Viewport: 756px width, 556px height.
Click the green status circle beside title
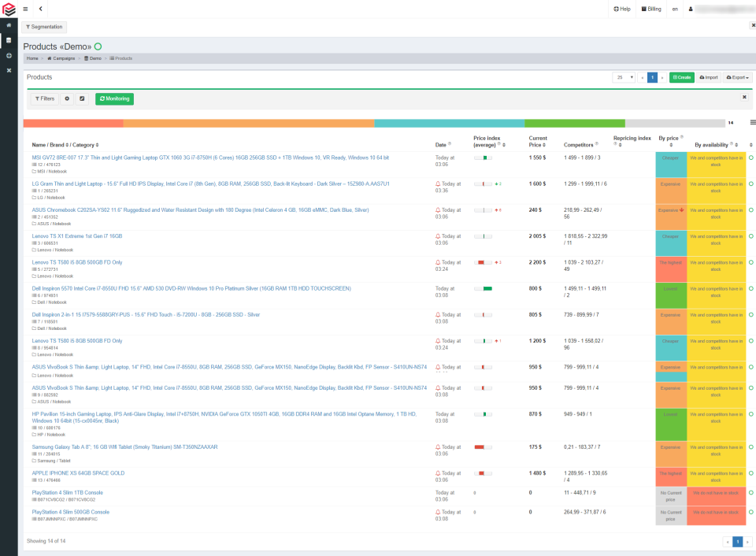point(98,46)
